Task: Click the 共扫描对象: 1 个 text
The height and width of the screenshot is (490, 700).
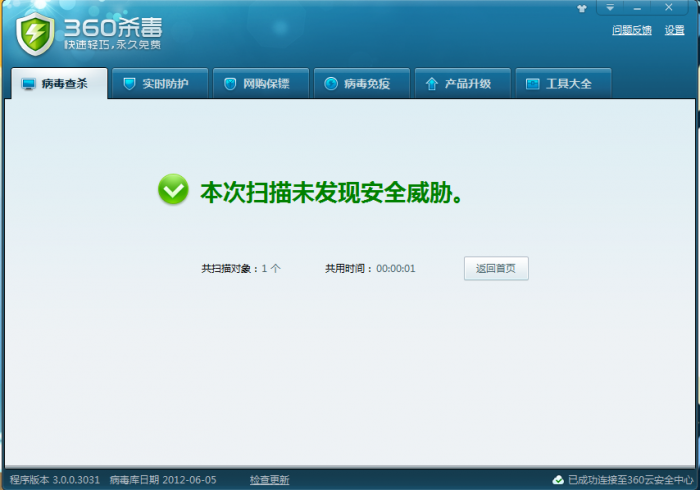Action: (x=241, y=268)
